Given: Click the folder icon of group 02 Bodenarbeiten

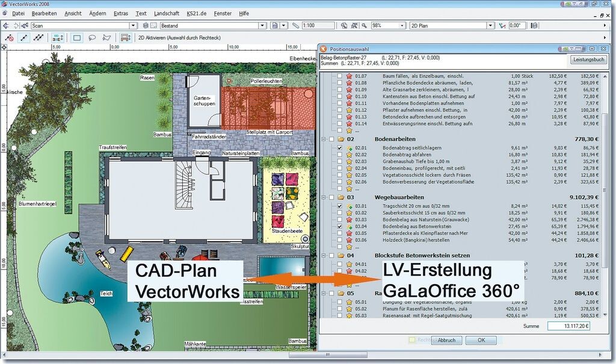Looking at the screenshot, I should 340,139.
